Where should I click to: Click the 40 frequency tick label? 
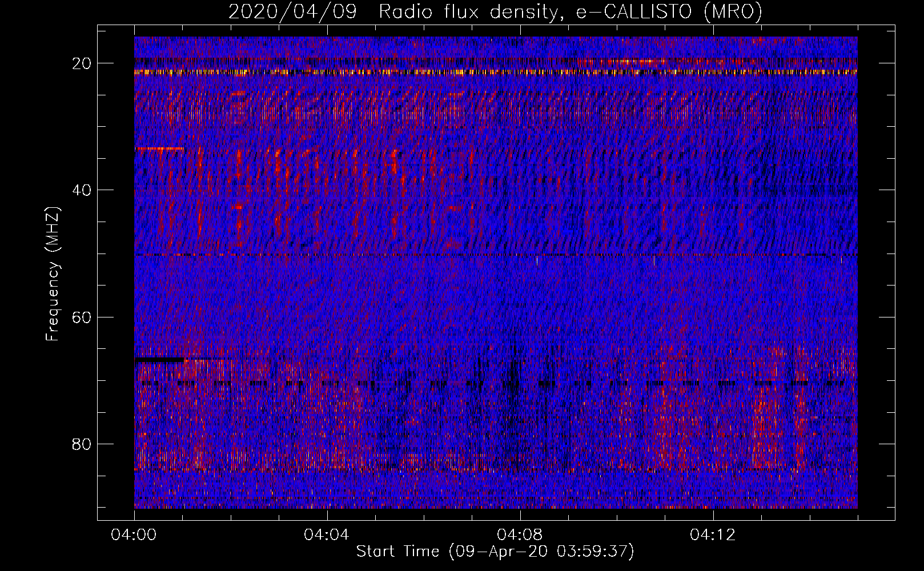pos(82,190)
